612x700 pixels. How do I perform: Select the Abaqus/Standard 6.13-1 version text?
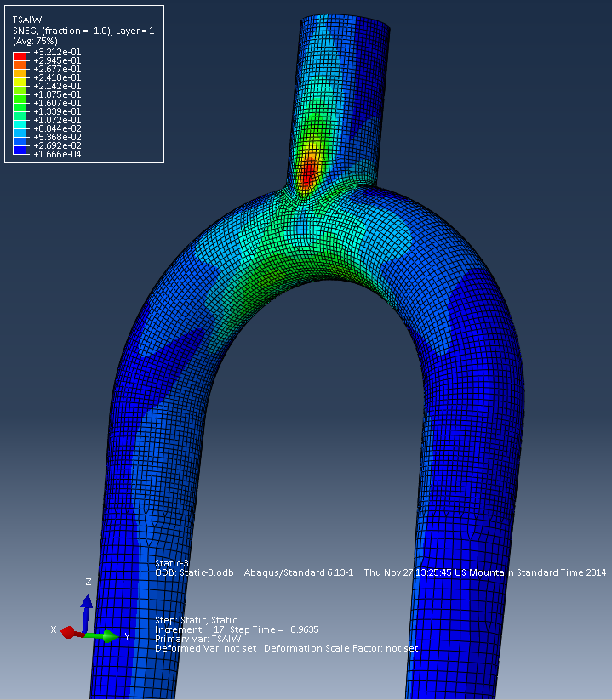(x=299, y=572)
